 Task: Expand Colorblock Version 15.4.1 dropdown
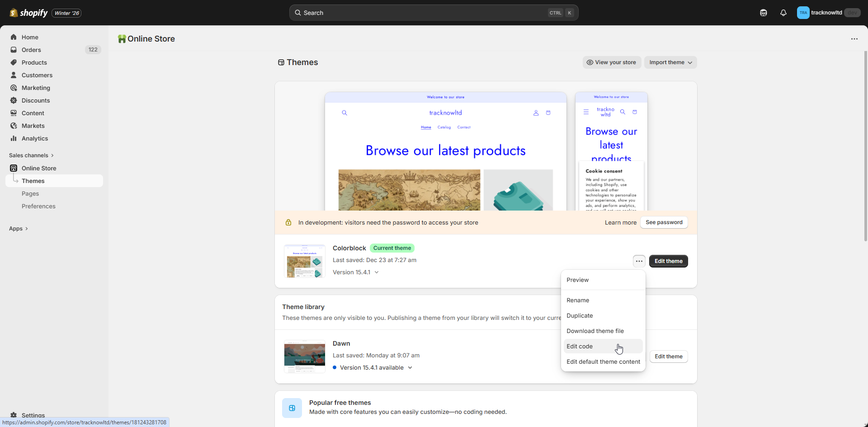tap(355, 272)
